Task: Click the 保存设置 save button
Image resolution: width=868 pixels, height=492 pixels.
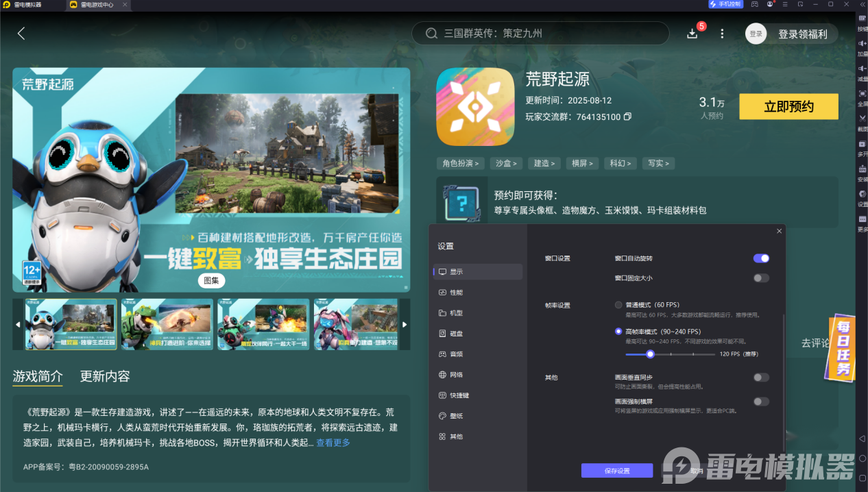Action: pyautogui.click(x=617, y=471)
